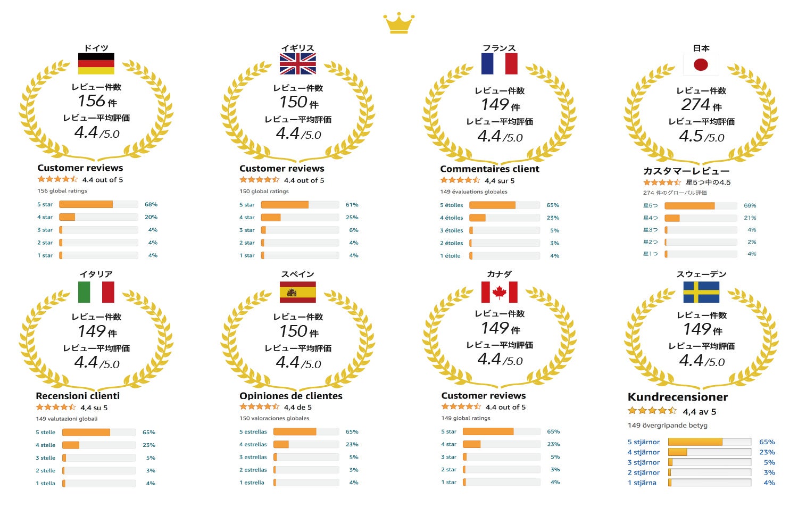Click the Italian flag icon
The image size is (798, 532).
click(x=96, y=292)
